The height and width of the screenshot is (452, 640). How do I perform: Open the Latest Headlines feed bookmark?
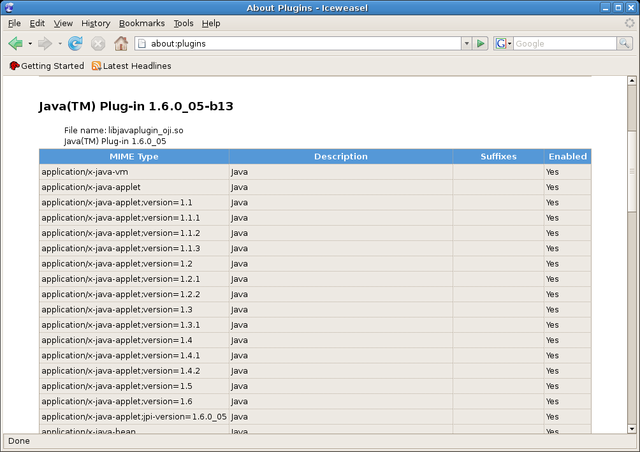click(x=131, y=66)
